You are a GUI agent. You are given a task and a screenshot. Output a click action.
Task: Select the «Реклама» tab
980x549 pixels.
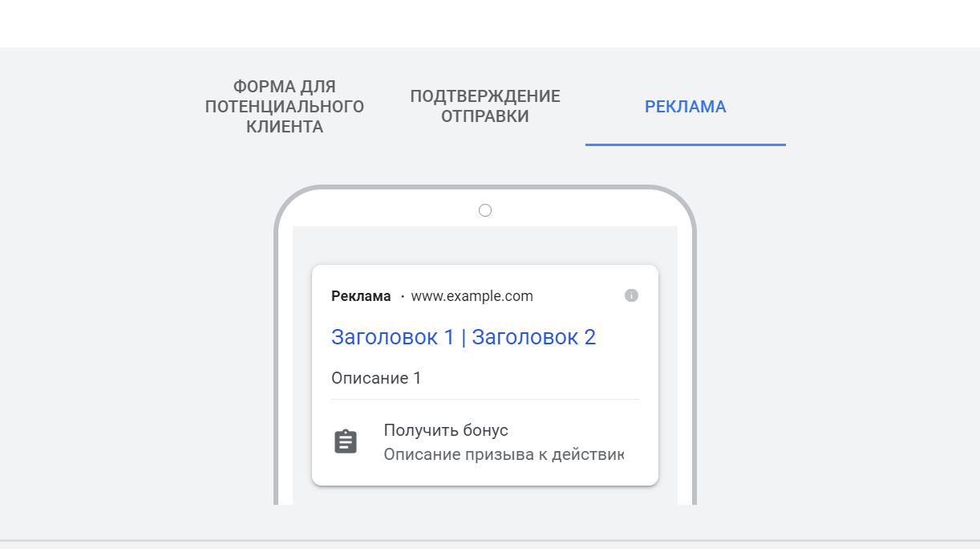686,107
